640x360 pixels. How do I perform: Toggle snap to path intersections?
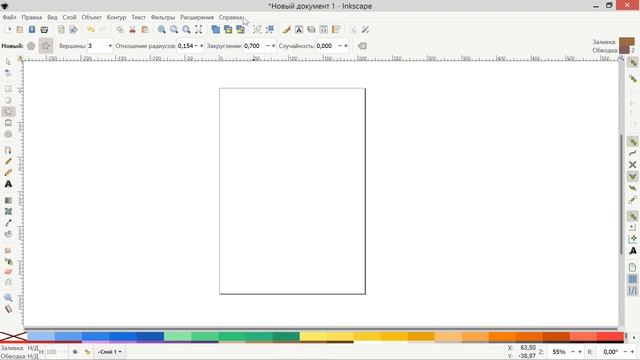point(633,164)
